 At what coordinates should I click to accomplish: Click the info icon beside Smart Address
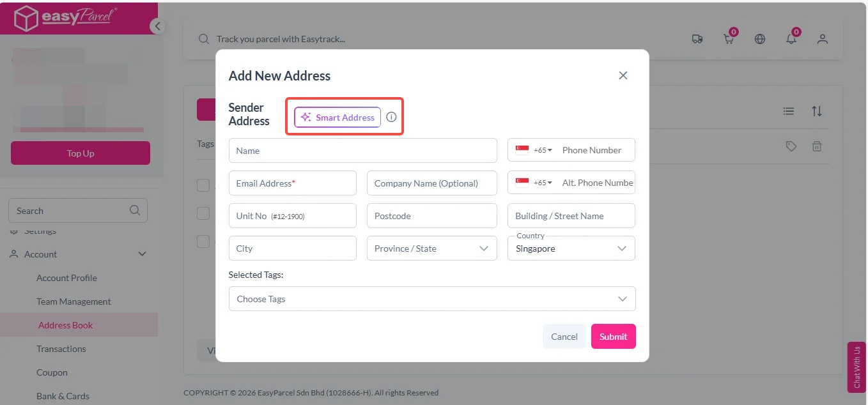(x=391, y=117)
